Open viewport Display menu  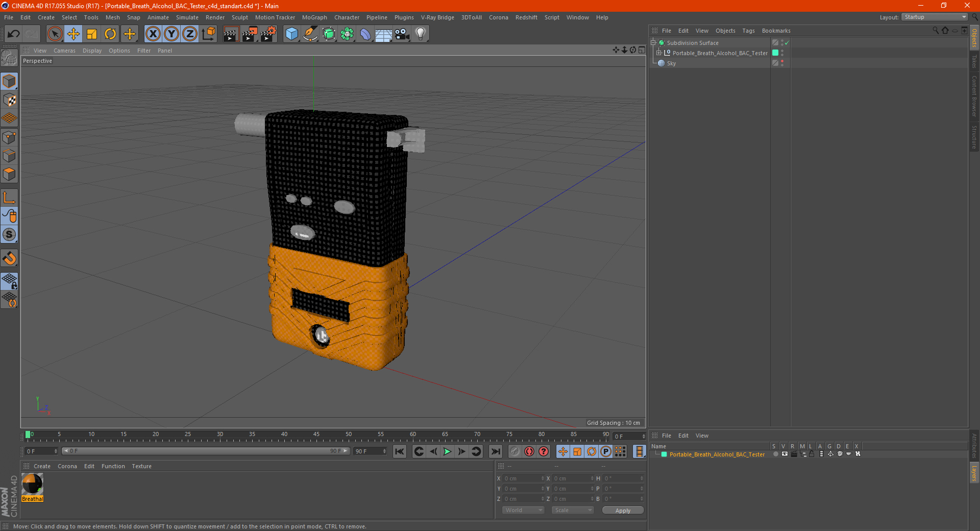[92, 51]
